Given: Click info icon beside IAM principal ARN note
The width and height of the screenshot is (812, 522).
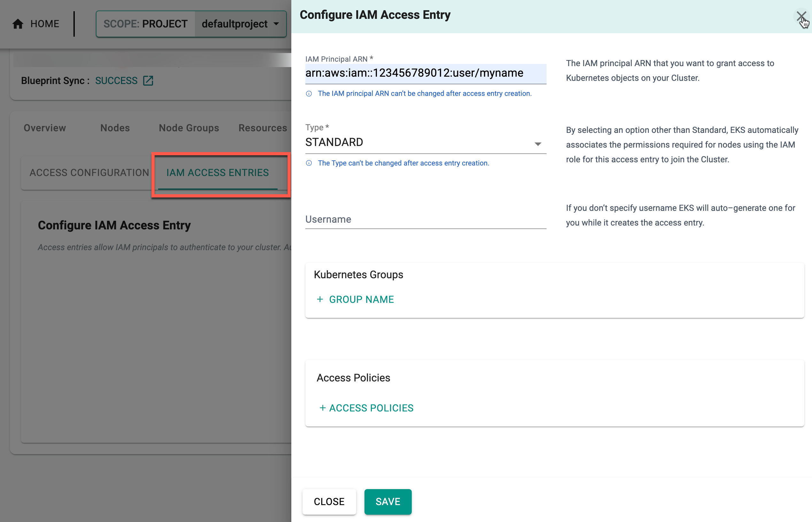Looking at the screenshot, I should [x=309, y=94].
